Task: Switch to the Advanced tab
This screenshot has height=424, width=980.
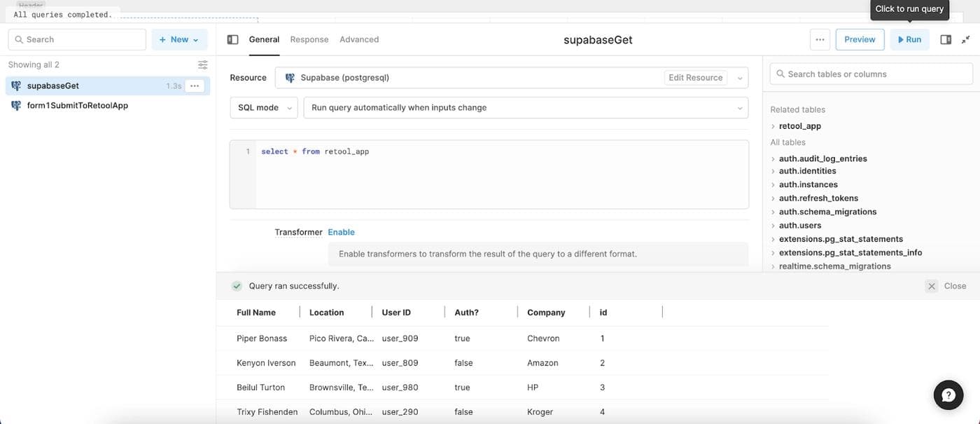Action: coord(359,40)
